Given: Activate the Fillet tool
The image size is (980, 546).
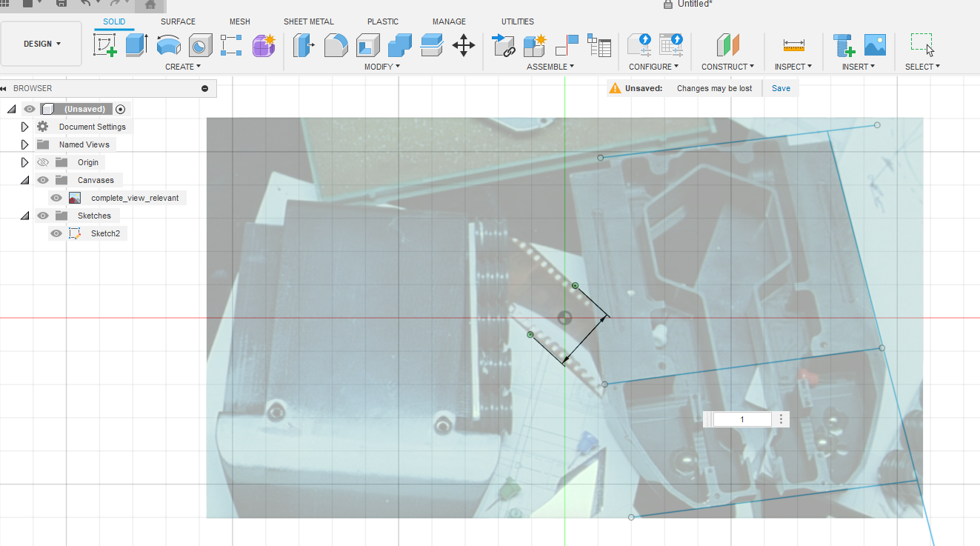Looking at the screenshot, I should 336,45.
